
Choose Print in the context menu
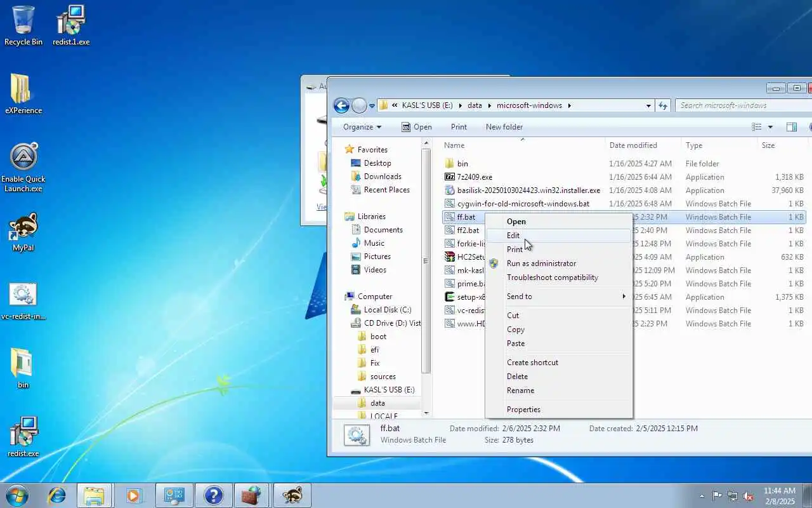tap(559, 250)
